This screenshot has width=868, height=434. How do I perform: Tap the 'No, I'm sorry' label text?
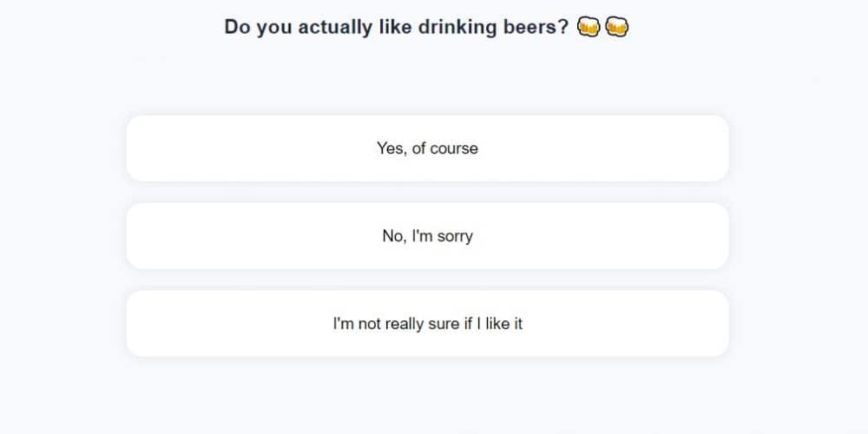pos(427,236)
